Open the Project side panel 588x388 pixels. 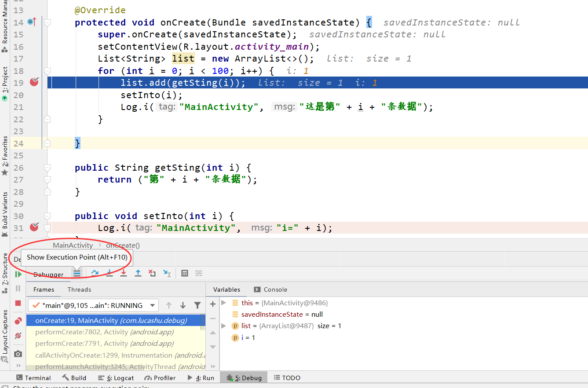point(5,84)
